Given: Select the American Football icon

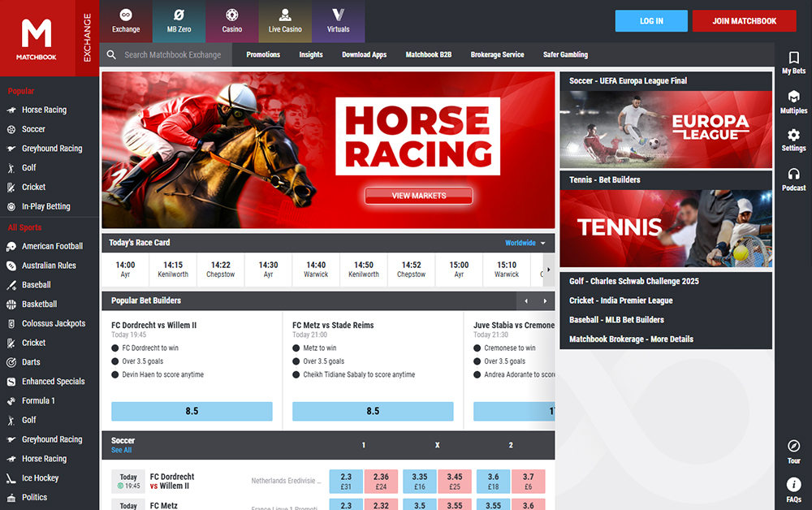Looking at the screenshot, I should coord(11,246).
